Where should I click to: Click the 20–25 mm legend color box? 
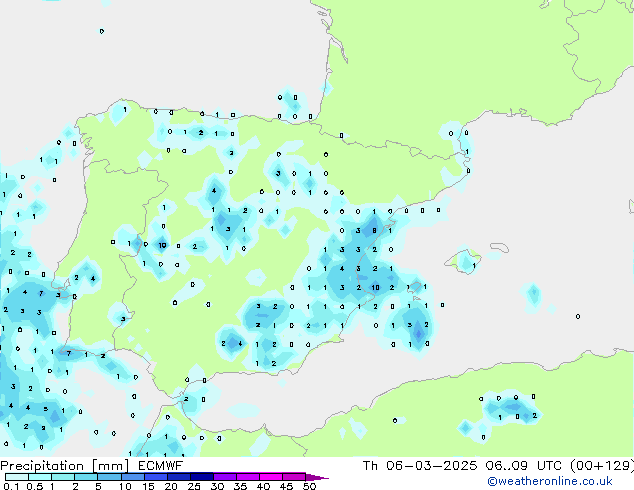click(x=179, y=477)
